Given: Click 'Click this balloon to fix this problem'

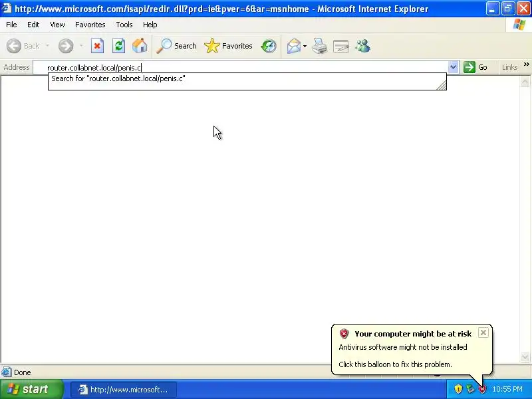Looking at the screenshot, I should point(395,364).
